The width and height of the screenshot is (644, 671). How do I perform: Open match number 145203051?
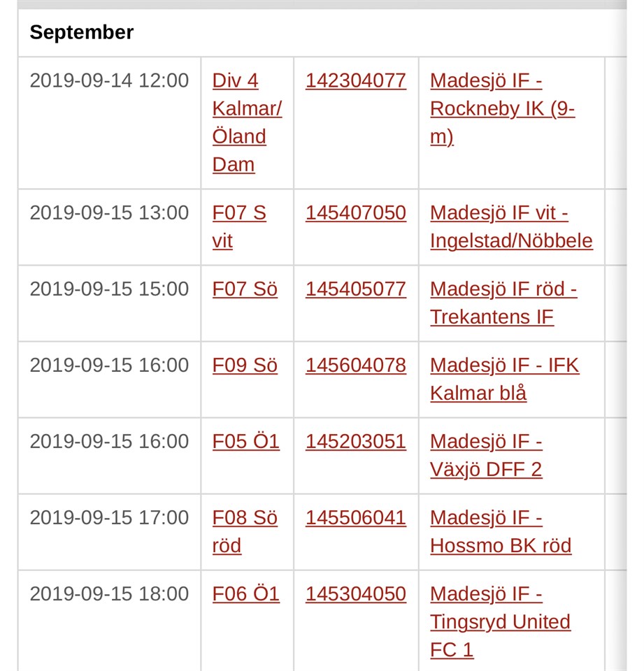click(x=355, y=442)
